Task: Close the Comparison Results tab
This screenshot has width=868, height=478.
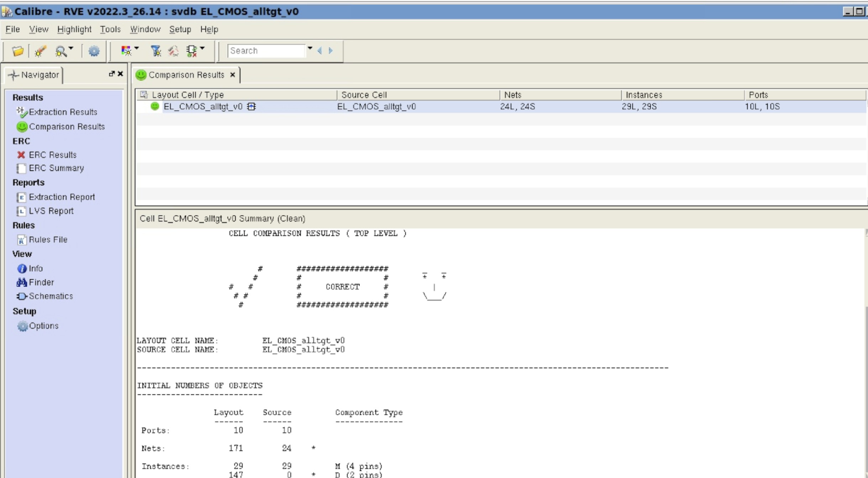Action: coord(232,75)
